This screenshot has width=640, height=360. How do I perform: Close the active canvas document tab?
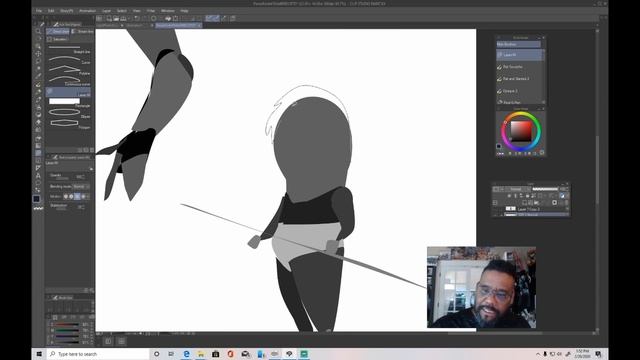coord(199,25)
